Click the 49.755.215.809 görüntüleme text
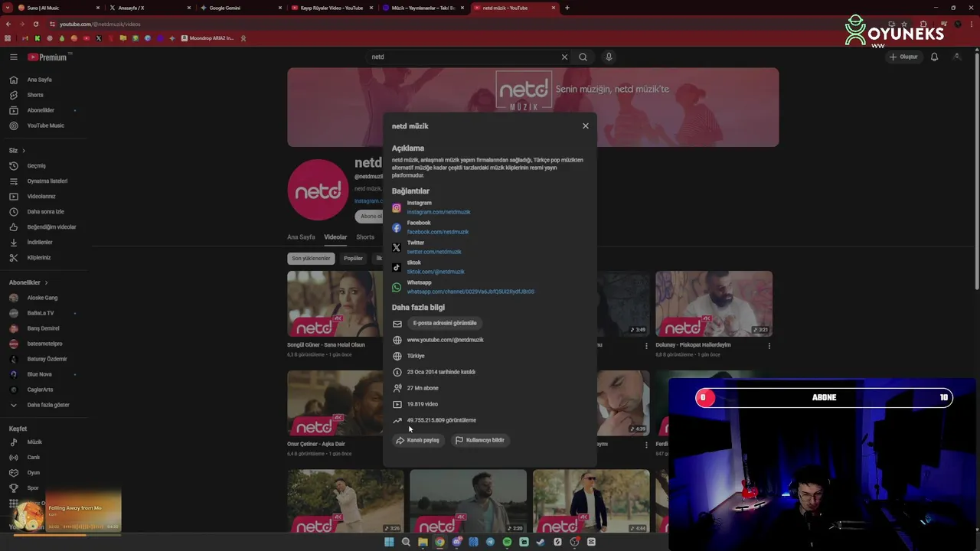The height and width of the screenshot is (551, 980). [442, 420]
